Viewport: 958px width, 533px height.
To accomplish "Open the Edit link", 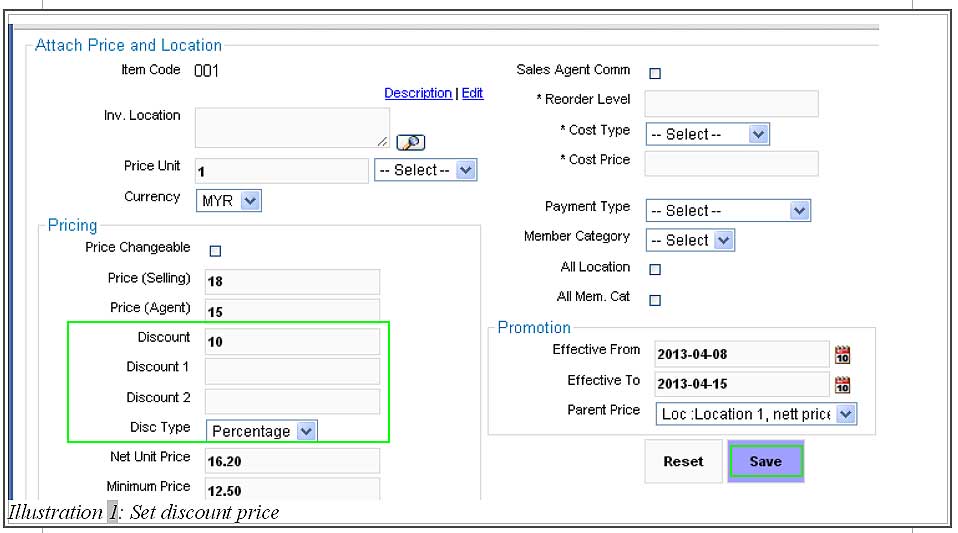I will pyautogui.click(x=472, y=93).
